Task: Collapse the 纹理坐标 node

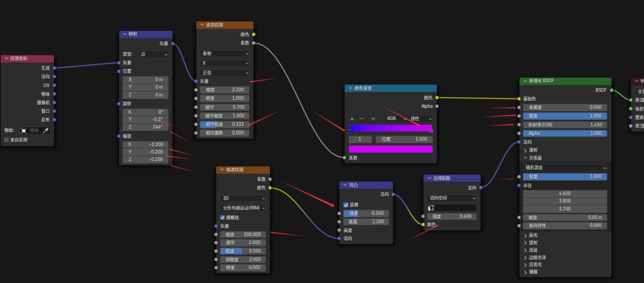Action: point(6,58)
